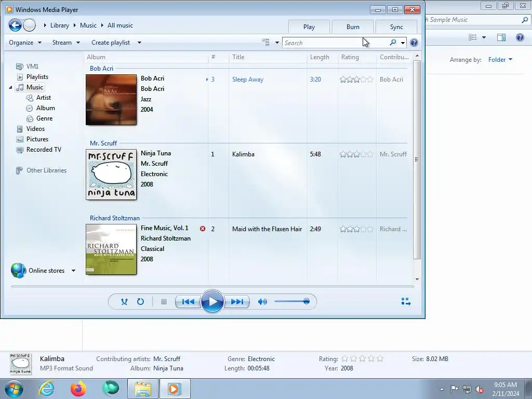Image resolution: width=532 pixels, height=399 pixels.
Task: Select the VM1 library icon
Action: point(20,66)
